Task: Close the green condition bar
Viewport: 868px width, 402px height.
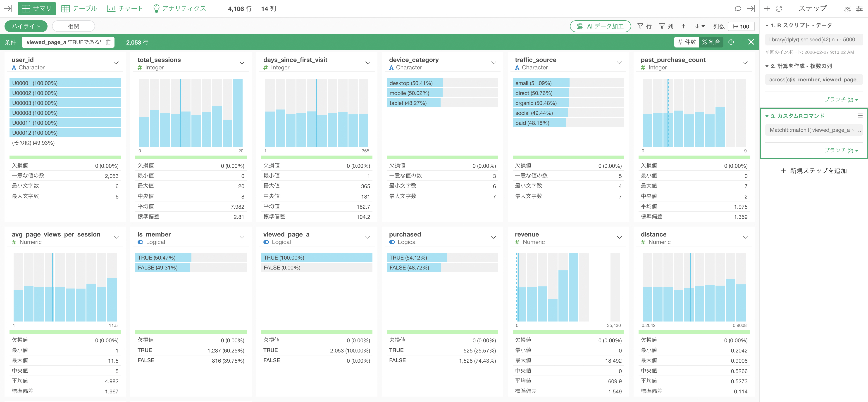Action: pyautogui.click(x=751, y=42)
